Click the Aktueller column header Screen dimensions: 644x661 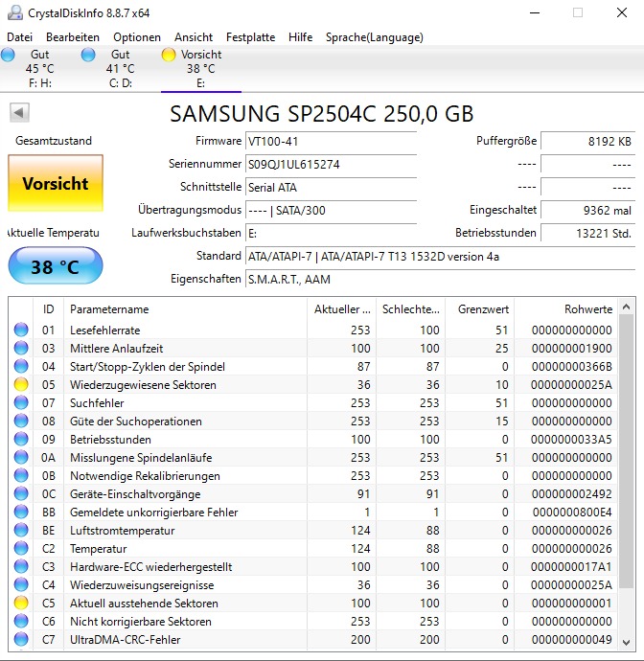coord(341,309)
